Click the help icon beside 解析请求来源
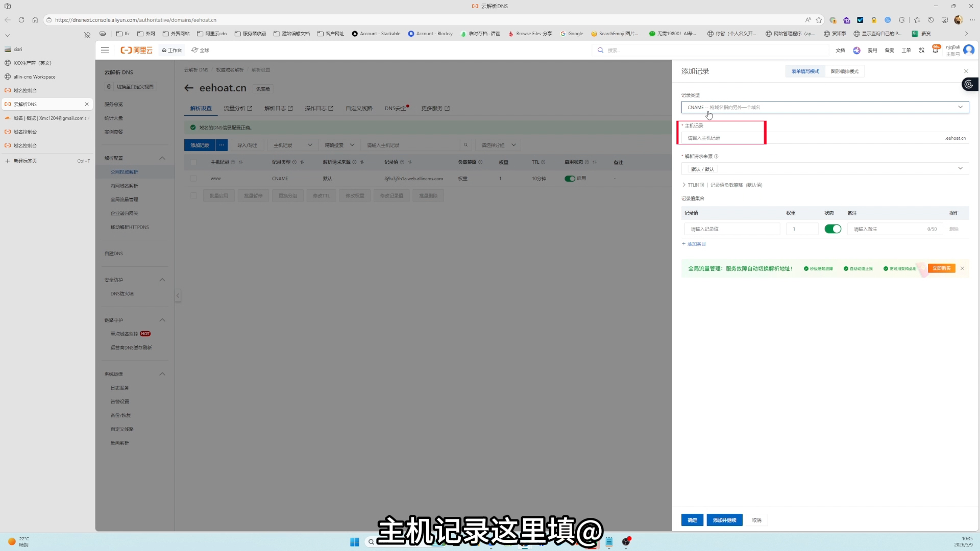 coord(716,156)
